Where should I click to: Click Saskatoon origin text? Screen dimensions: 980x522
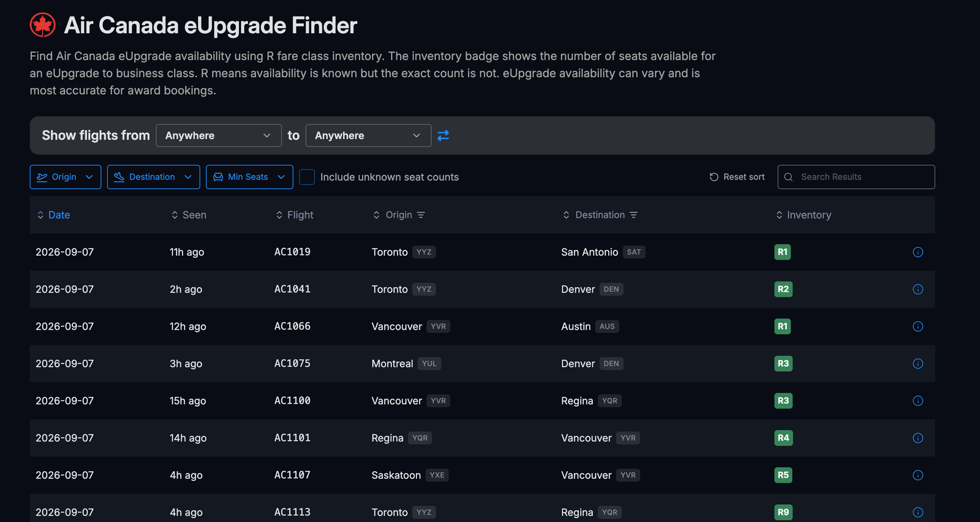pyautogui.click(x=396, y=475)
